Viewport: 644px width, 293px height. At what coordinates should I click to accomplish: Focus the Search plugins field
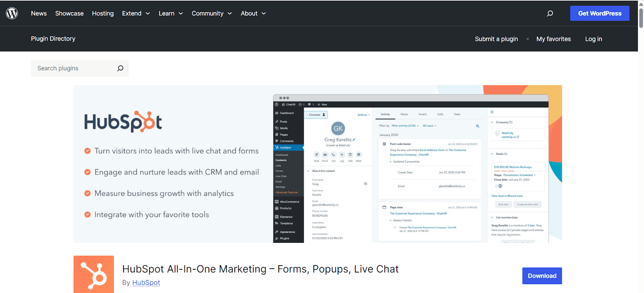point(80,68)
